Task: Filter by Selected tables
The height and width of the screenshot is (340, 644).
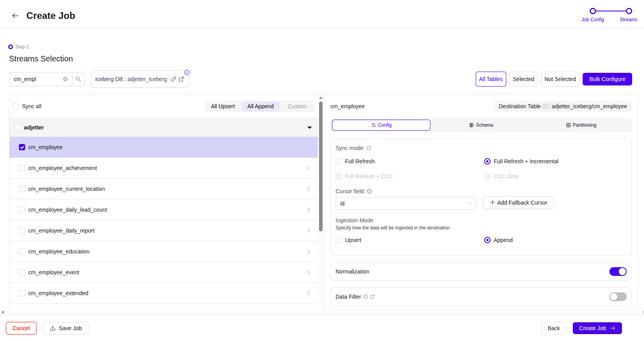Action: [523, 79]
